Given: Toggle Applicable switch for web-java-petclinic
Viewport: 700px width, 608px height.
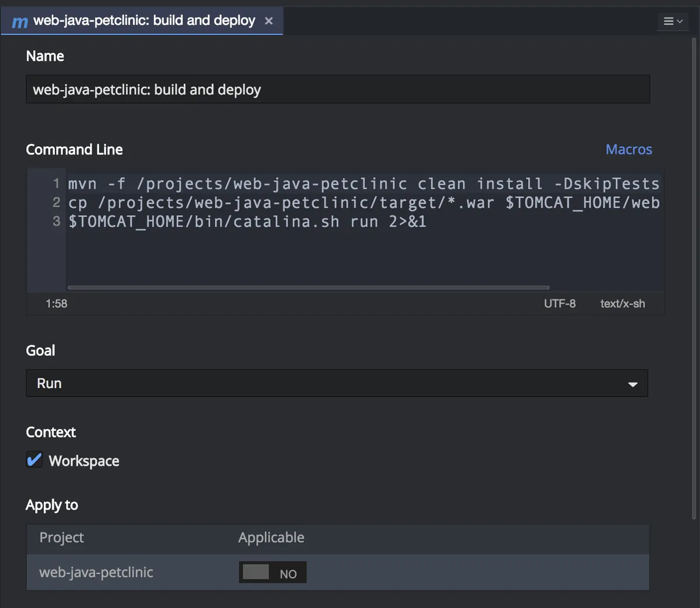Looking at the screenshot, I should click(x=272, y=572).
